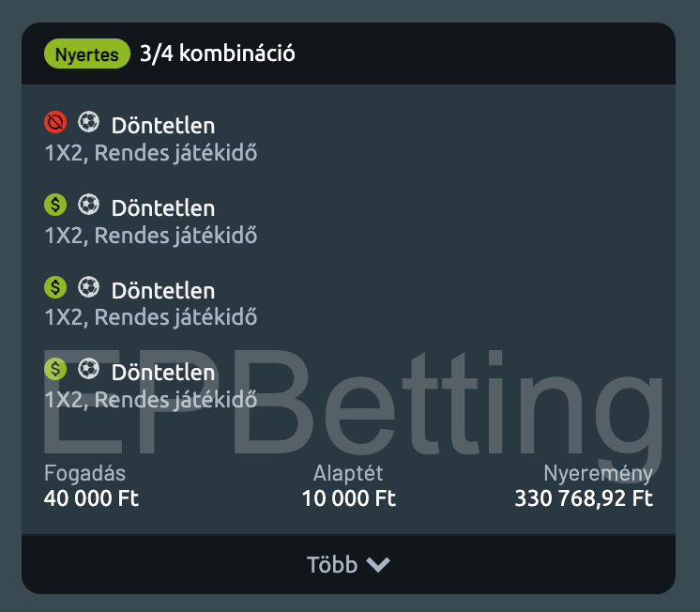
Task: Click the 40 000 Ft Fogadás amount
Action: [x=92, y=498]
